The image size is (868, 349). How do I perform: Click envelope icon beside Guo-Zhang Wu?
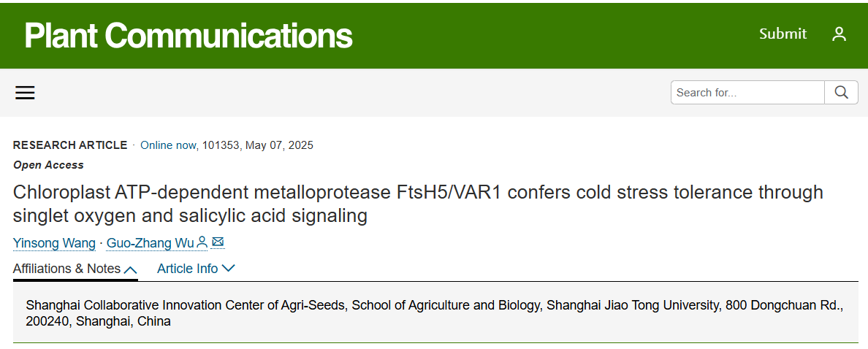[x=218, y=242]
